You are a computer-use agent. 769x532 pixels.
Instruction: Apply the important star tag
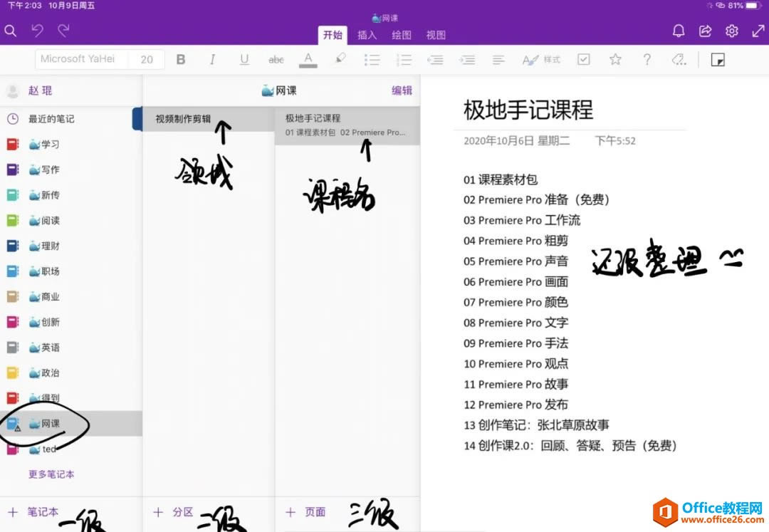point(614,60)
